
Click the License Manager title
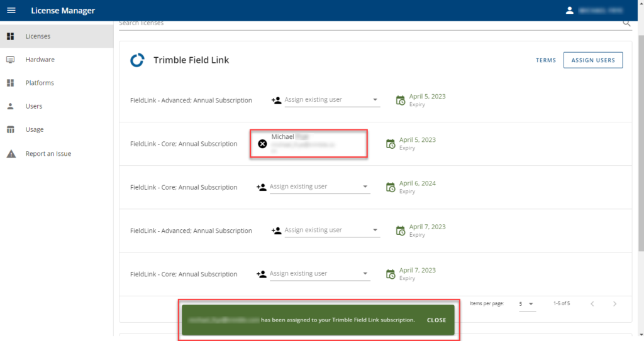[x=63, y=11]
